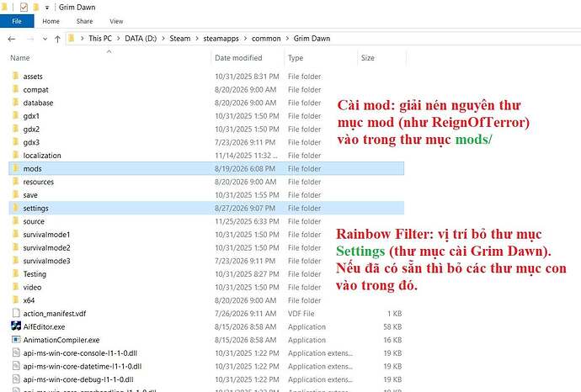The image size is (581, 392).
Task: Open the Customize Quick Access Toolbar dropdown
Action: (x=47, y=8)
